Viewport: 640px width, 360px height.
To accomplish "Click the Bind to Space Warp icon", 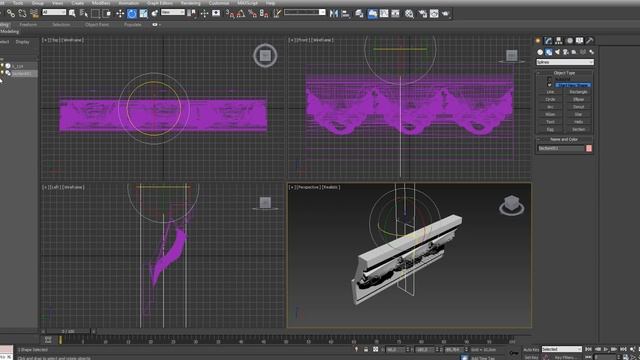I will click(x=34, y=13).
